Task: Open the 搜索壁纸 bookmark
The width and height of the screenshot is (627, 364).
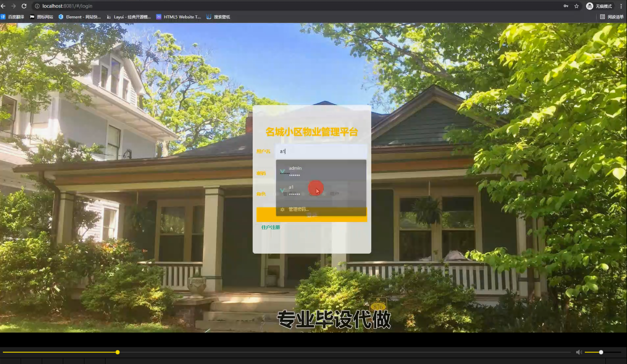Action: pos(219,17)
